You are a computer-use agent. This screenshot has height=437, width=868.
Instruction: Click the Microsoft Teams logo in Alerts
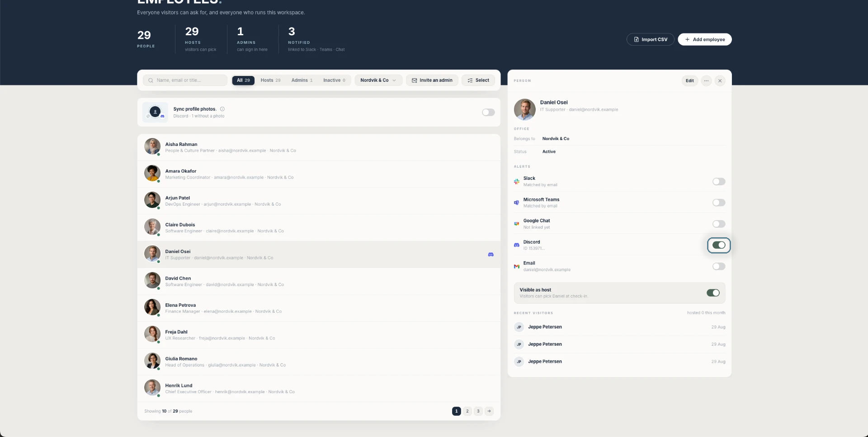tap(516, 202)
